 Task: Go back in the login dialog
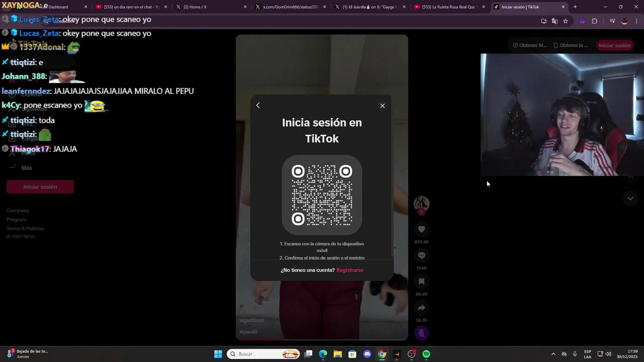(x=258, y=105)
